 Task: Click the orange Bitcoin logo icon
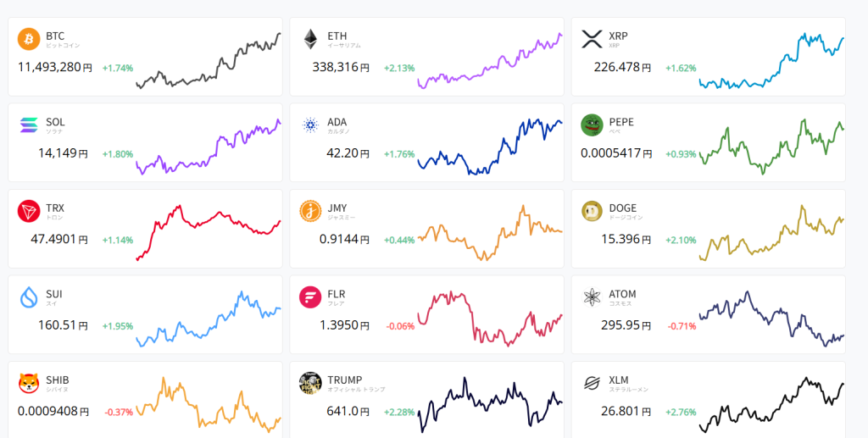click(x=29, y=39)
